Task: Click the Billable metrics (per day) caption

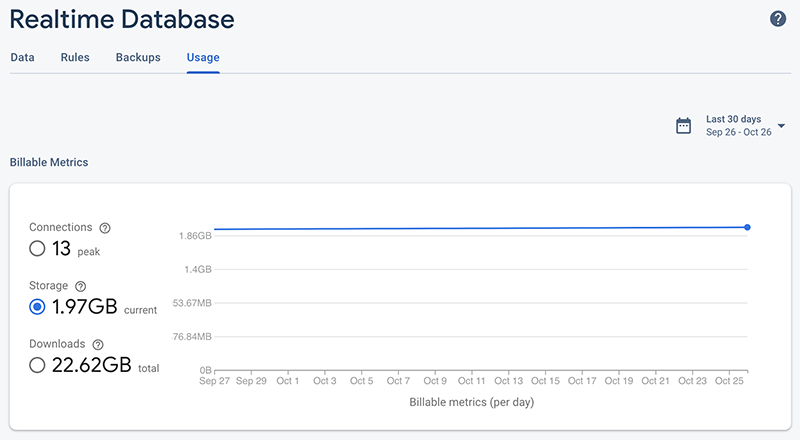Action: click(x=471, y=402)
